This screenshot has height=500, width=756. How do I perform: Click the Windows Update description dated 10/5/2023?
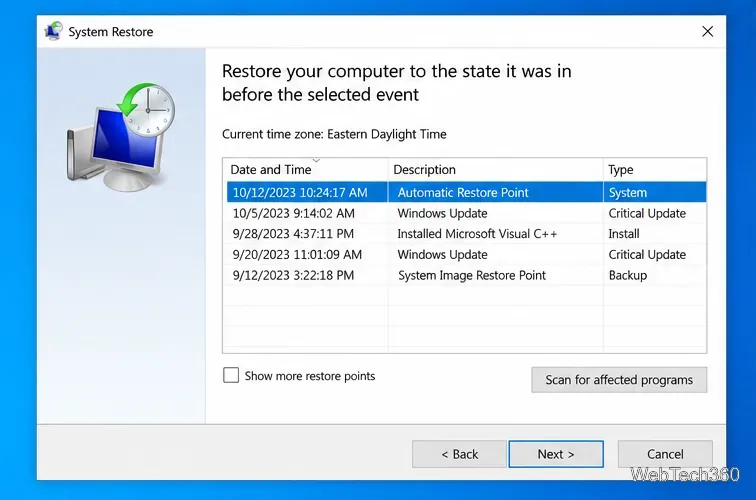[442, 213]
